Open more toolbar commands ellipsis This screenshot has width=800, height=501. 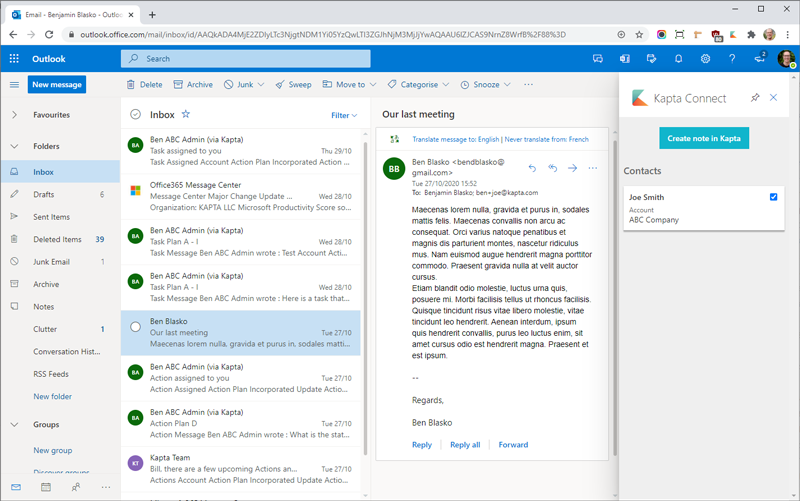click(528, 85)
